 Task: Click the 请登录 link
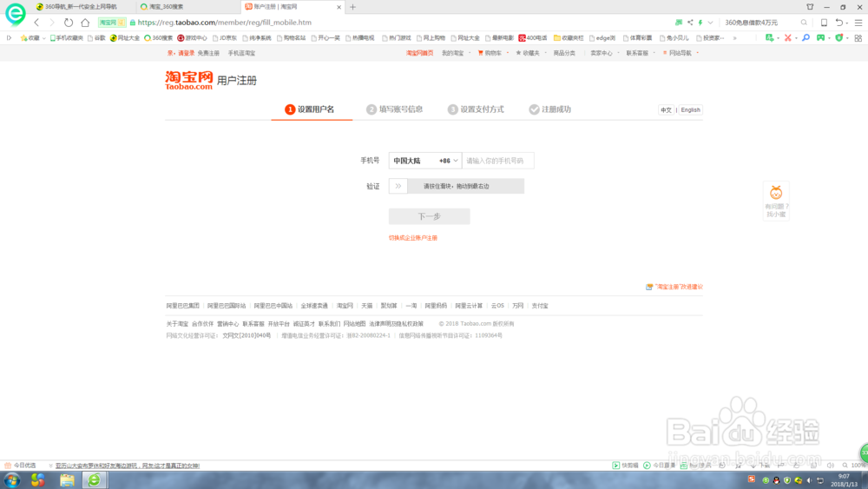[x=186, y=53]
